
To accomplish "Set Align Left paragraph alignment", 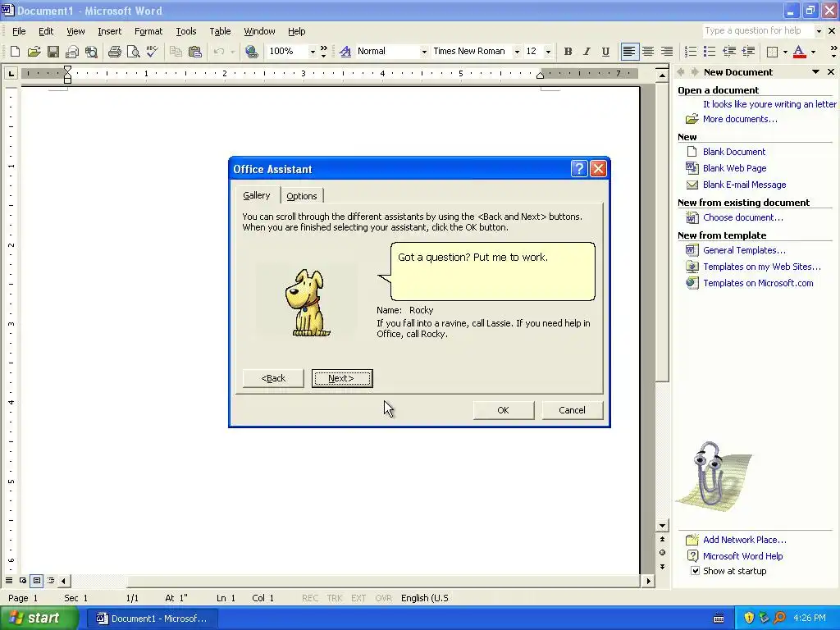I will (x=629, y=52).
